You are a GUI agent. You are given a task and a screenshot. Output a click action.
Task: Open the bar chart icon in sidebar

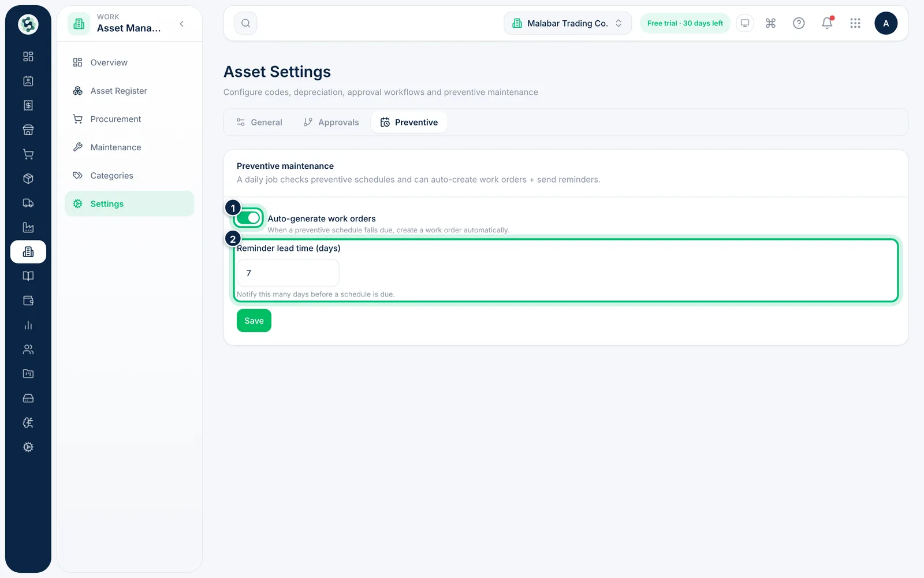click(x=28, y=325)
